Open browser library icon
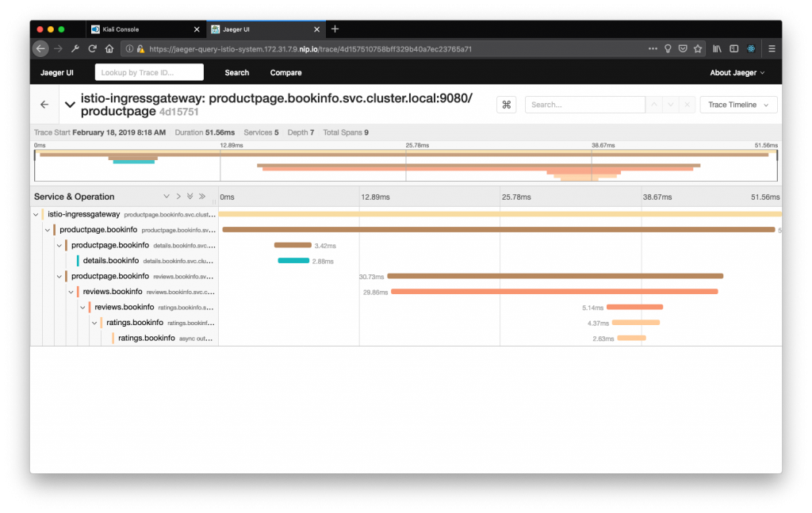 click(717, 48)
